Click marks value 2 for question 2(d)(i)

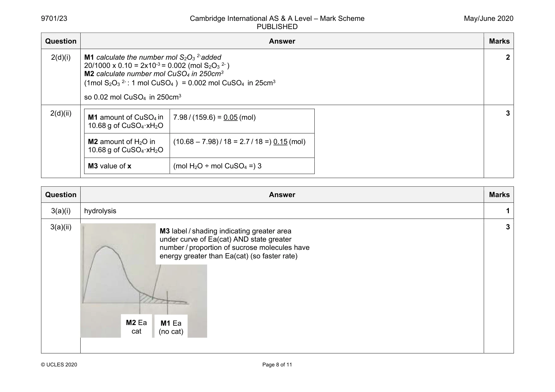[x=508, y=57]
